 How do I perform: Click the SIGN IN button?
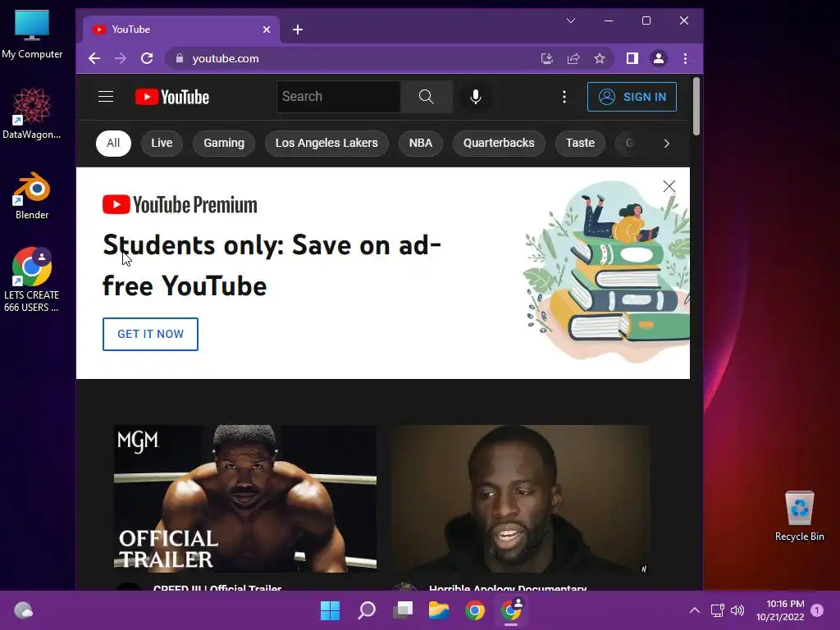(x=632, y=97)
